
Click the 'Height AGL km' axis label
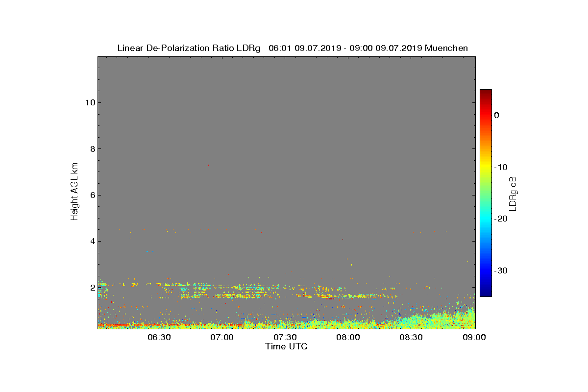point(74,192)
